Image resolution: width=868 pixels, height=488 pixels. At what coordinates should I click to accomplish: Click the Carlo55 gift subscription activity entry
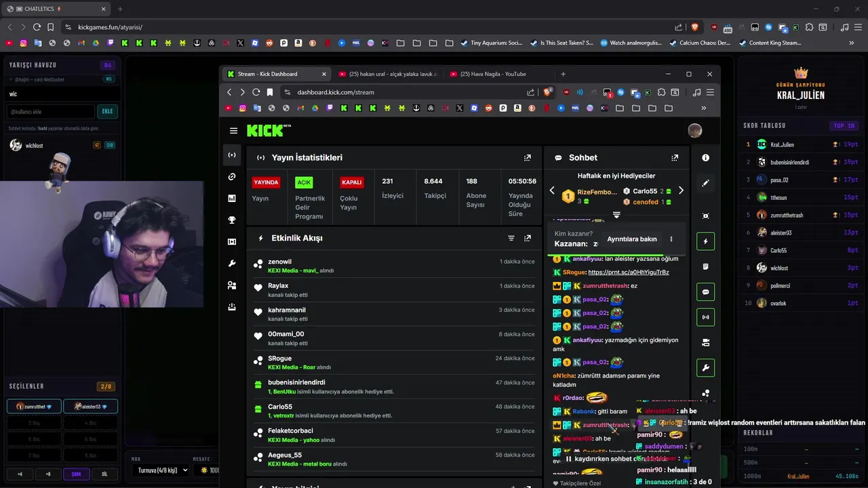coord(394,411)
